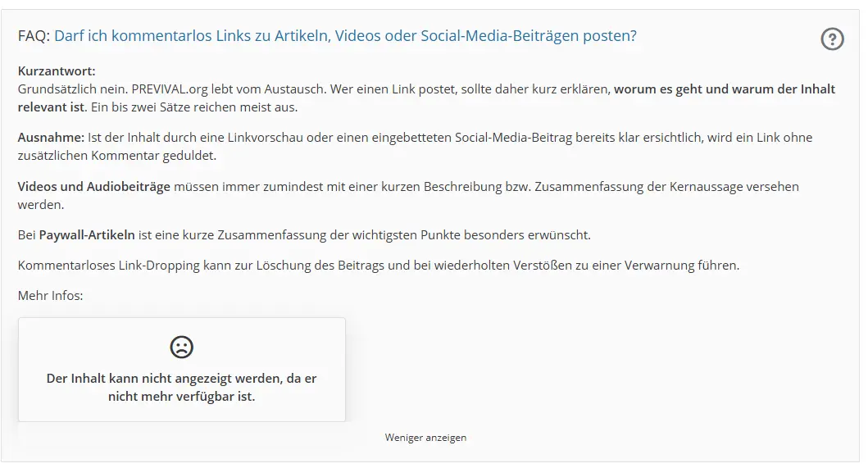The image size is (868, 468).
Task: Click 'Grundsätzlich nein.' at the answer start
Action: pyautogui.click(x=72, y=89)
